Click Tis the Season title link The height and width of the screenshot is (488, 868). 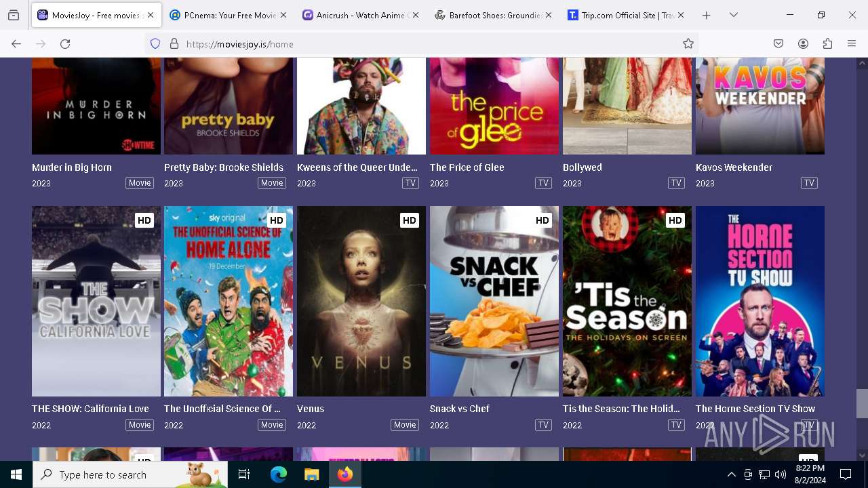pos(621,409)
